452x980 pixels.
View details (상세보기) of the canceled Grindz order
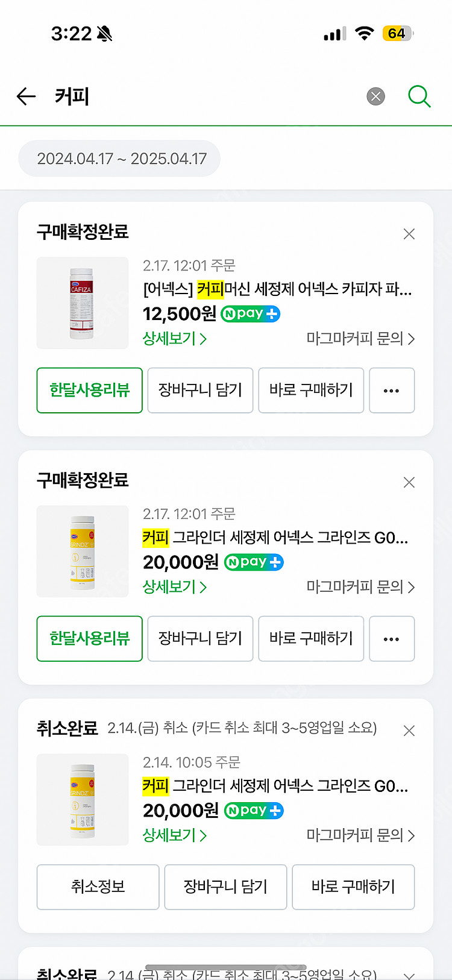point(174,835)
